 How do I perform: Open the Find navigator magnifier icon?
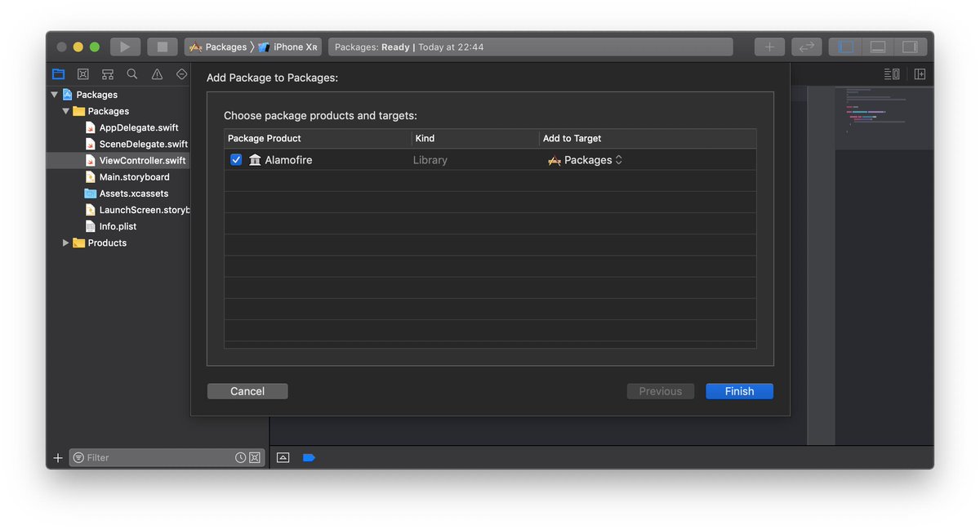coord(132,73)
